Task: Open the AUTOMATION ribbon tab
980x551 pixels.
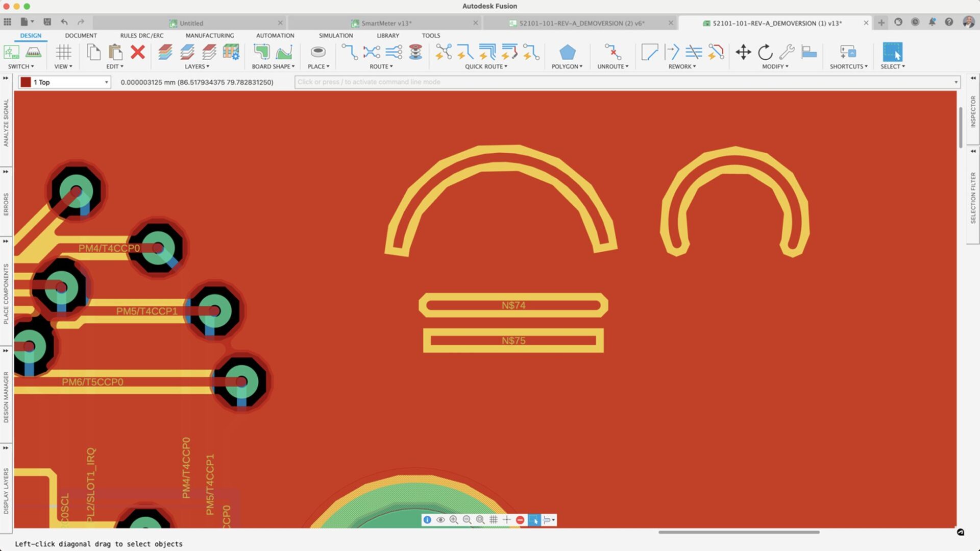Action: [x=275, y=36]
